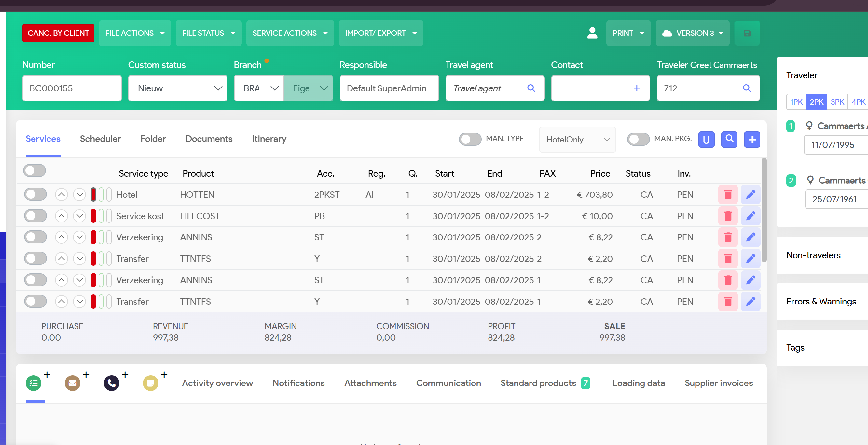Click the blue plus add service icon
The width and height of the screenshot is (868, 445).
click(752, 139)
